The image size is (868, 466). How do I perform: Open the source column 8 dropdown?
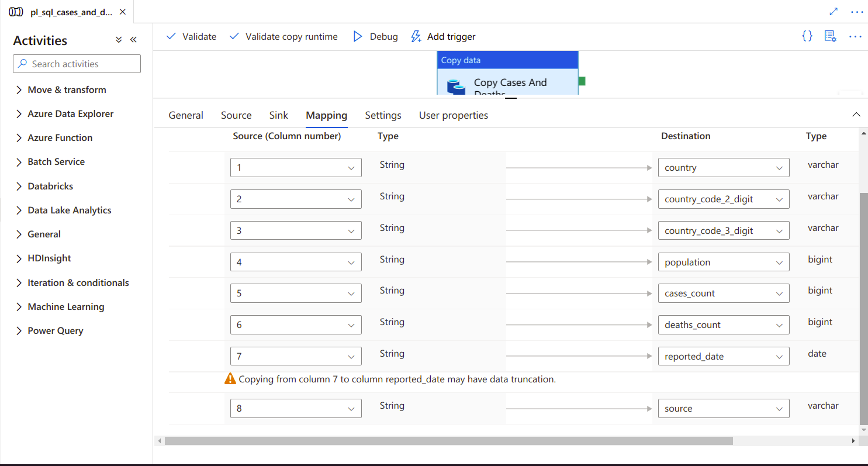coord(296,409)
